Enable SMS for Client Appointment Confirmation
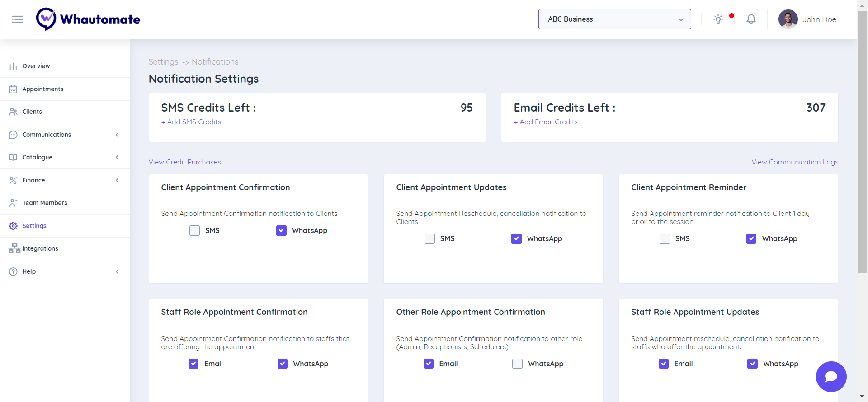This screenshot has width=868, height=402. [194, 231]
